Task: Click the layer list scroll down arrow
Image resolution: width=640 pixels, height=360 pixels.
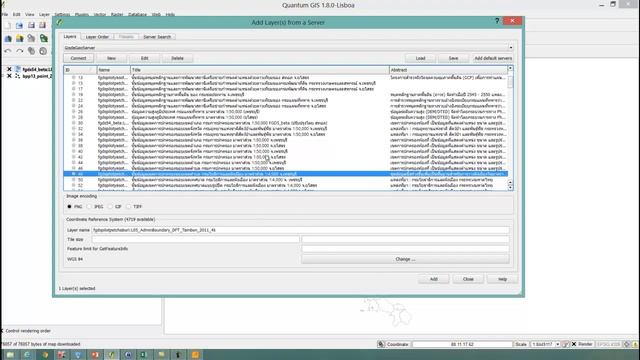Action: (510, 187)
